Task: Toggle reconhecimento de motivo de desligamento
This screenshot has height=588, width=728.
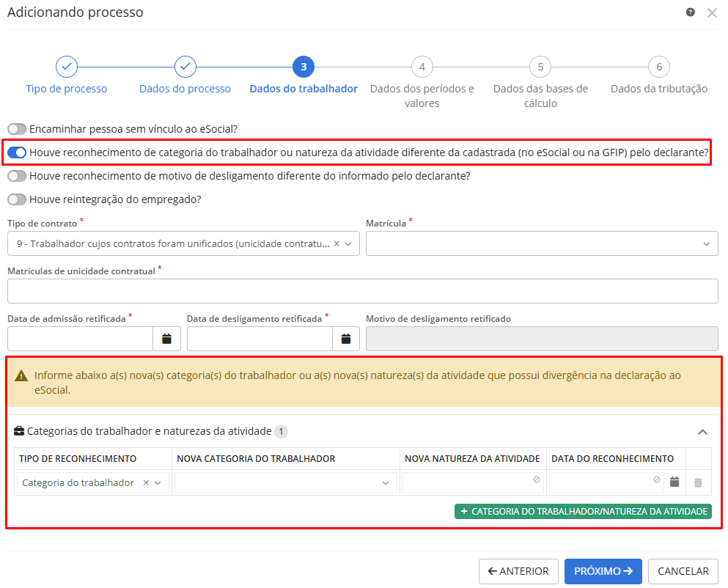Action: tap(17, 176)
